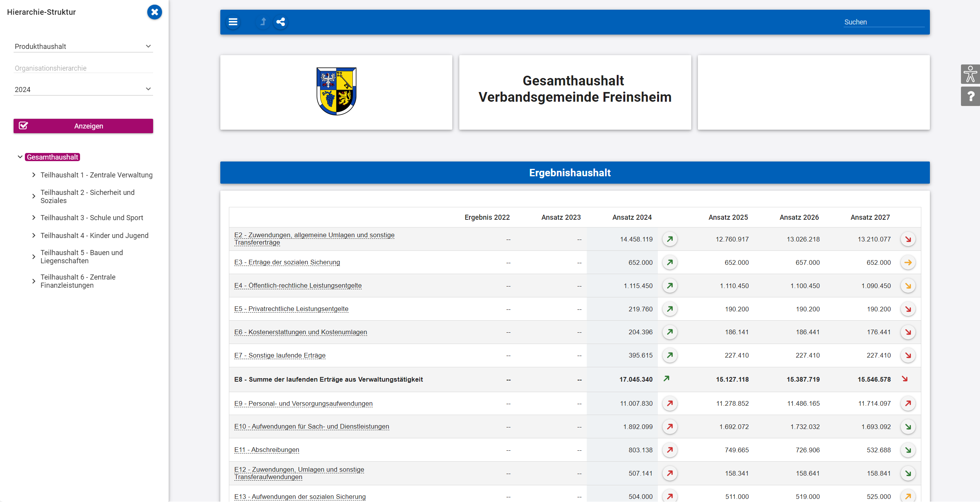Open the Produkthaushalt dropdown
The image size is (980, 502).
(83, 47)
